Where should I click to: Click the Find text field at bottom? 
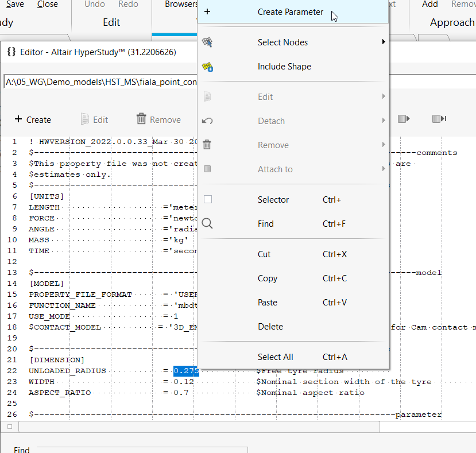[x=142, y=450]
